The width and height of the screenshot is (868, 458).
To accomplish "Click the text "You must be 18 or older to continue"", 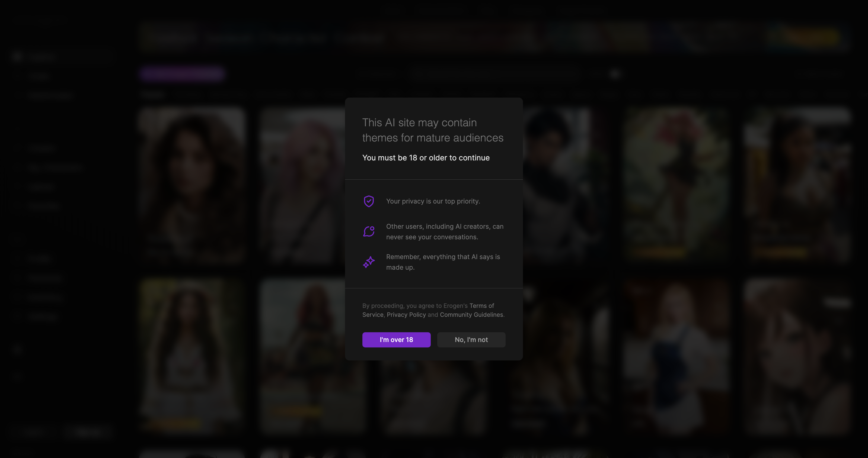I will coord(426,158).
